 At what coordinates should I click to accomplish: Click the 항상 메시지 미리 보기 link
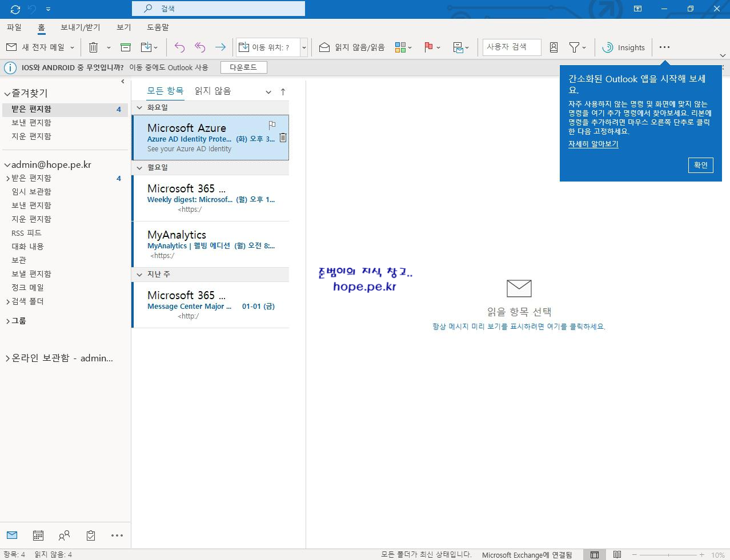519,327
